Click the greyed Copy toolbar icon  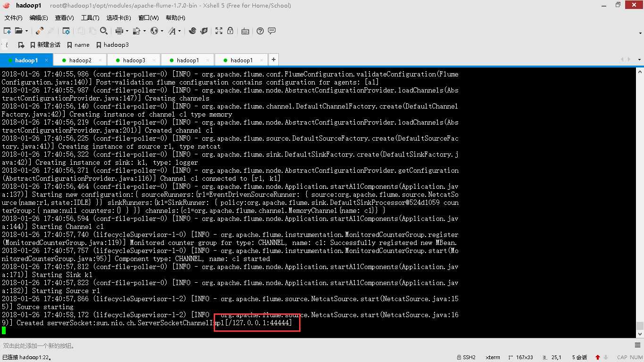[81, 31]
